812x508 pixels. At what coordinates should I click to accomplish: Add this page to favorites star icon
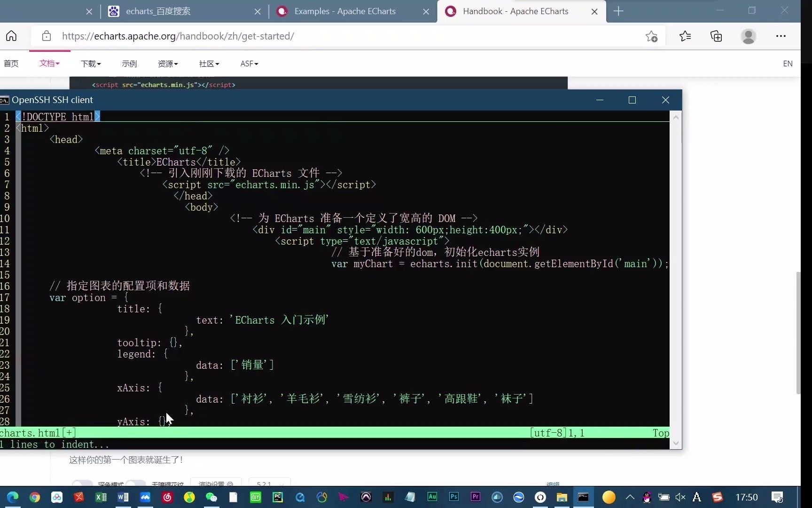point(651,36)
